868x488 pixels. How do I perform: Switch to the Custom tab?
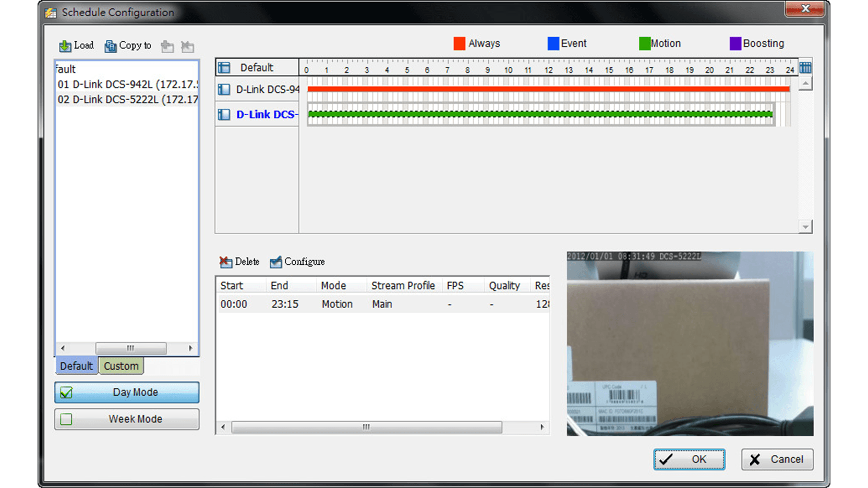click(121, 366)
